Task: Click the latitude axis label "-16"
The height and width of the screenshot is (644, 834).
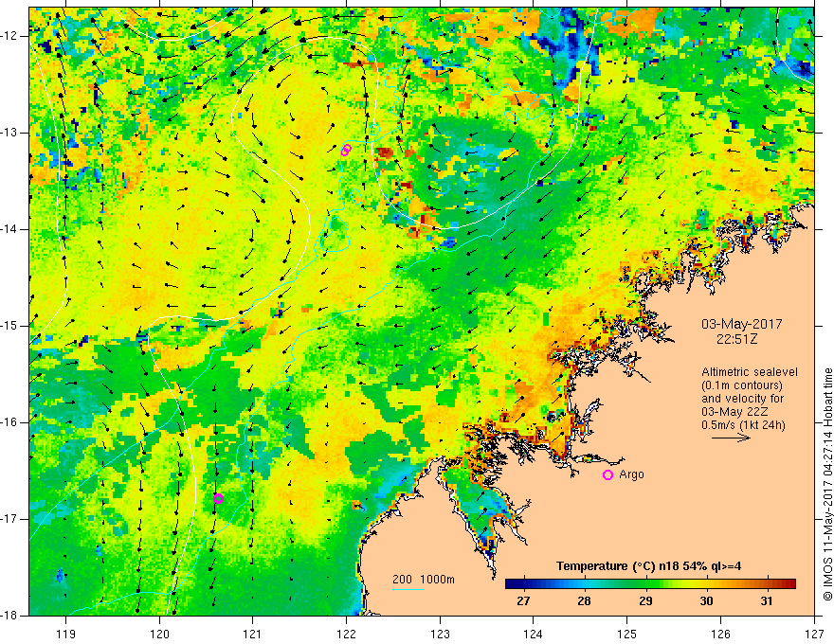Action: [9, 422]
